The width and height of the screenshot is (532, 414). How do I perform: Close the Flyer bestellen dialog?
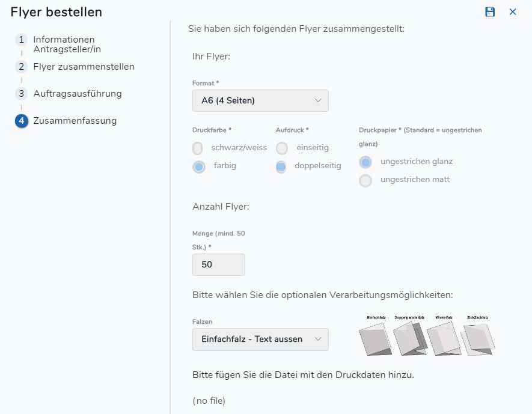pyautogui.click(x=513, y=12)
